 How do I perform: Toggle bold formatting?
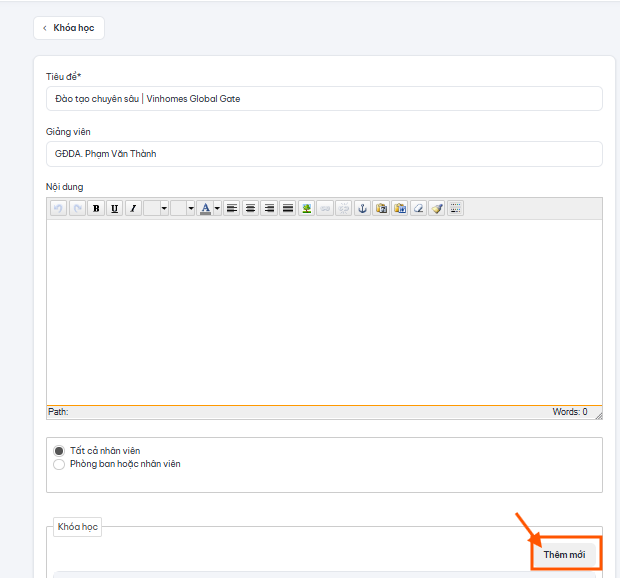[x=96, y=208]
